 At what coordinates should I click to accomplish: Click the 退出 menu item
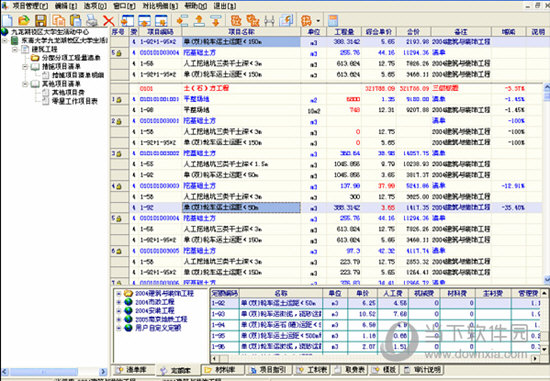tap(225, 6)
